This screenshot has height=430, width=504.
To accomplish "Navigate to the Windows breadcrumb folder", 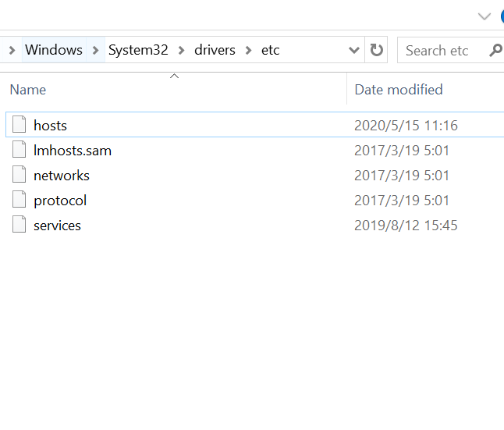I will [x=54, y=50].
